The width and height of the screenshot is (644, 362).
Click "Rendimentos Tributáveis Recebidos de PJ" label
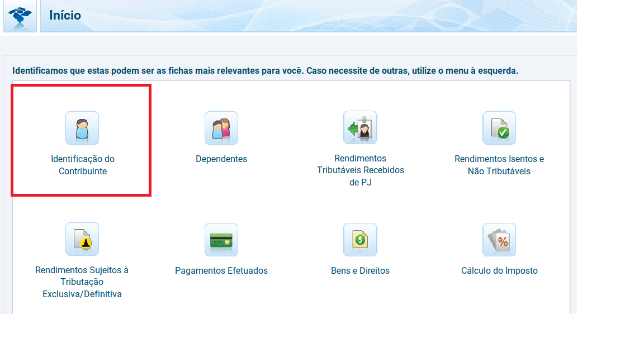(360, 170)
